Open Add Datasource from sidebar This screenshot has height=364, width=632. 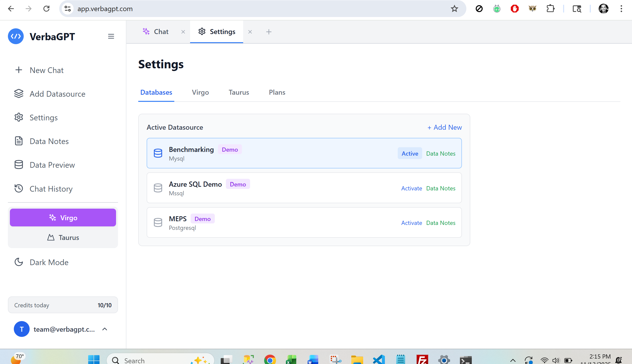pyautogui.click(x=57, y=94)
